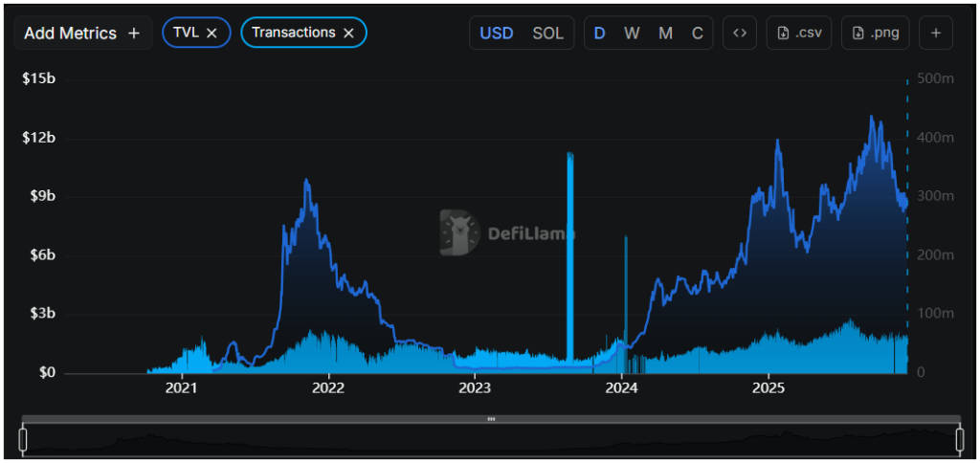Viewport: 980px width, 463px height.
Task: Click the TVL metric label
Action: 186,33
